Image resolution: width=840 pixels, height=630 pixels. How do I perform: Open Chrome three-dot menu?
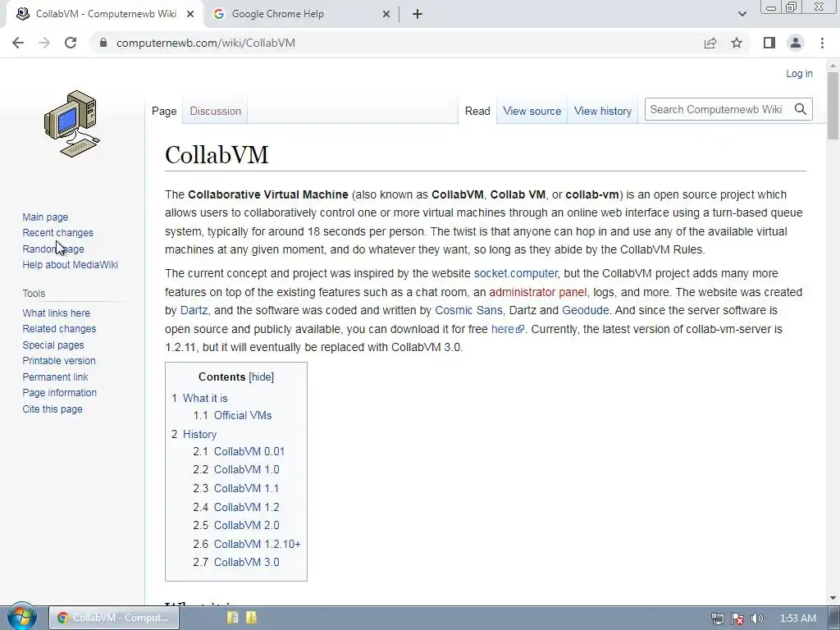click(x=822, y=43)
